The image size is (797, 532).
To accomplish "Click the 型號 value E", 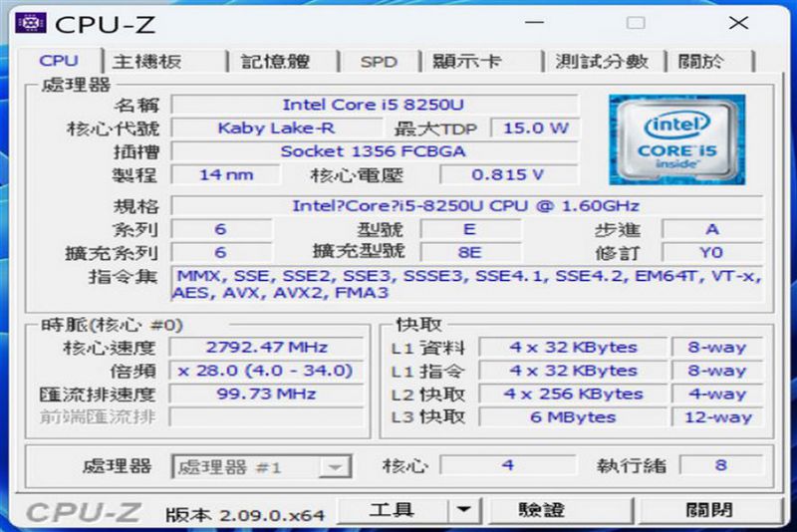I will tap(470, 229).
